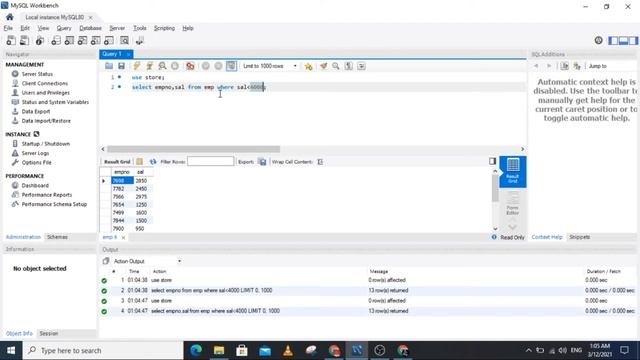This screenshot has height=360, width=640.
Task: Save the script with floppy icon
Action: point(122,66)
